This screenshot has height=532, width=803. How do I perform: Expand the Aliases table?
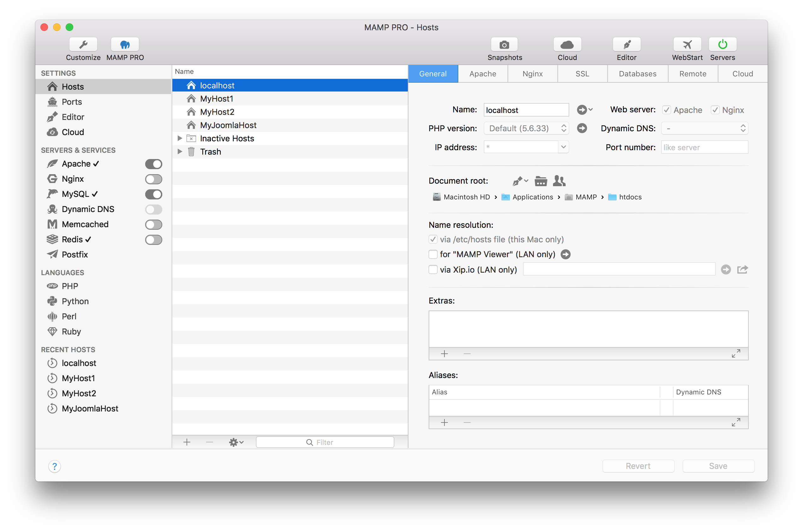click(736, 423)
